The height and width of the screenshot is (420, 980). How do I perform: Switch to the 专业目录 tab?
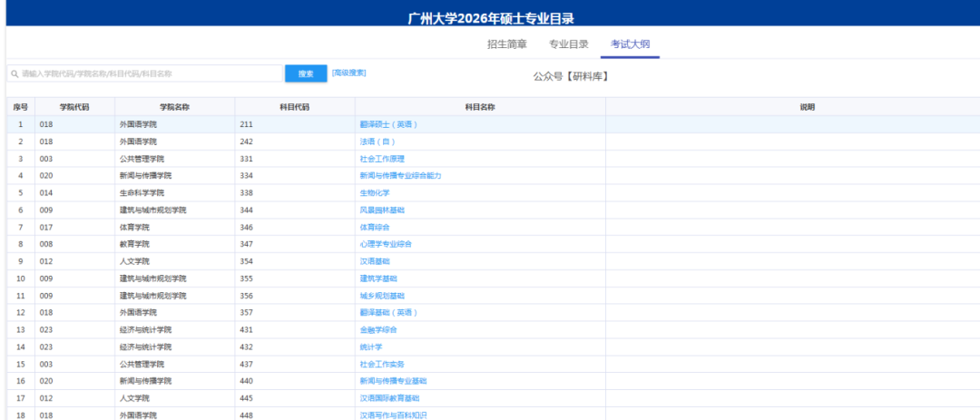[x=569, y=44]
